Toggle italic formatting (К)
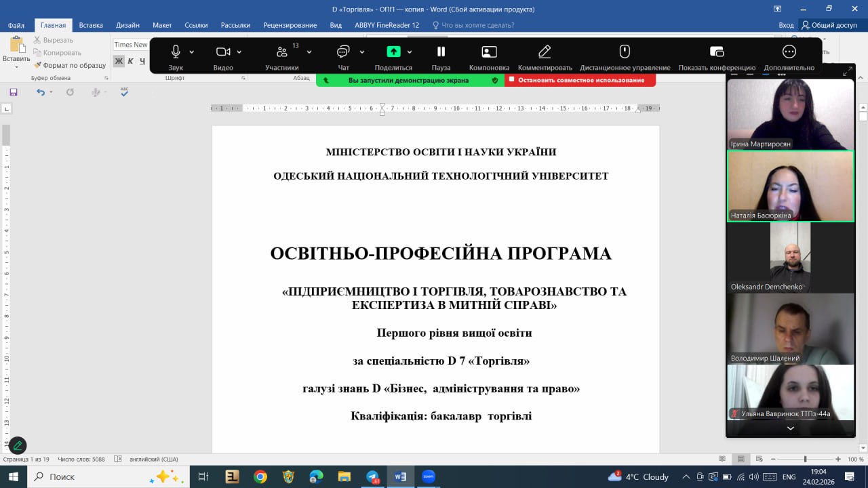Viewport: 868px width, 488px height. [x=130, y=61]
